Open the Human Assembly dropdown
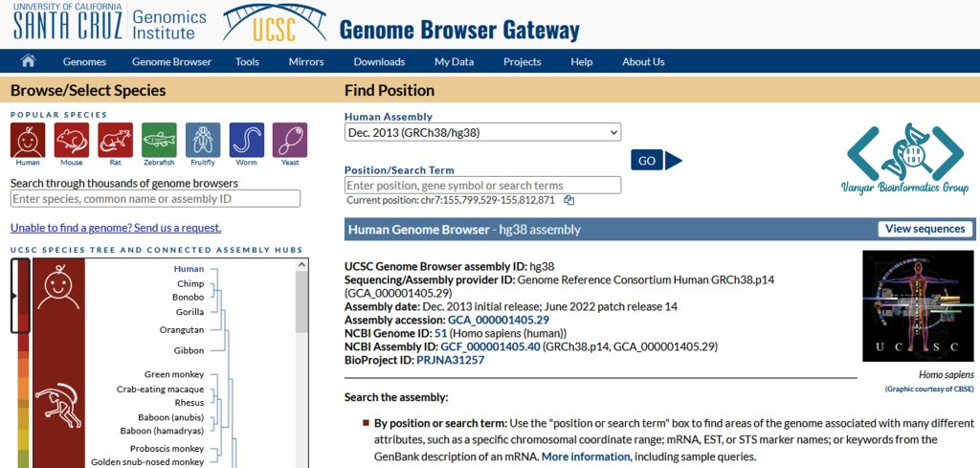Image resolution: width=980 pixels, height=468 pixels. click(482, 133)
